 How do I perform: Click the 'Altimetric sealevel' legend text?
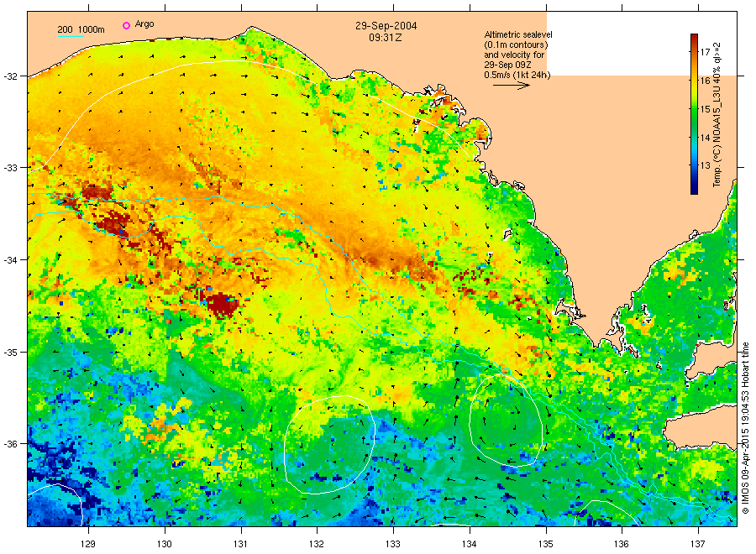pos(518,34)
